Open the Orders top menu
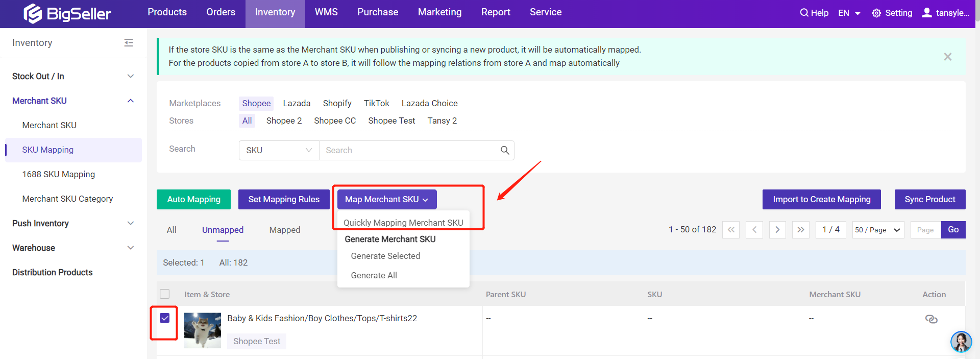Image resolution: width=980 pixels, height=359 pixels. point(221,12)
